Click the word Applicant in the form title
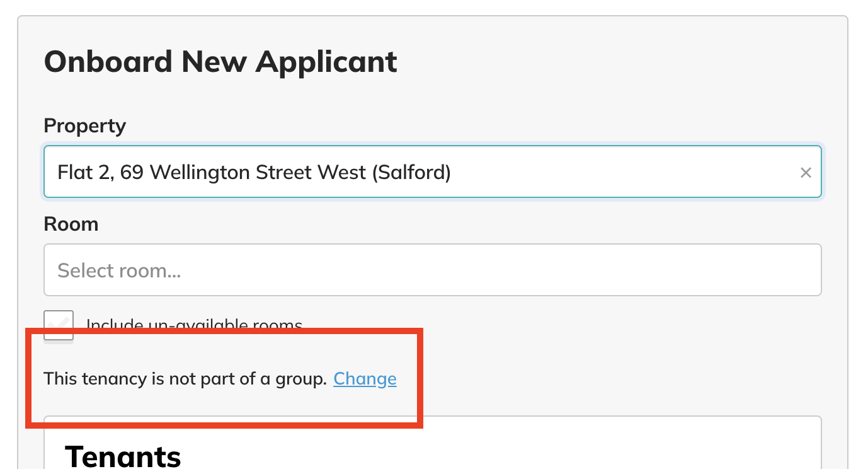This screenshot has height=469, width=868. (x=326, y=62)
